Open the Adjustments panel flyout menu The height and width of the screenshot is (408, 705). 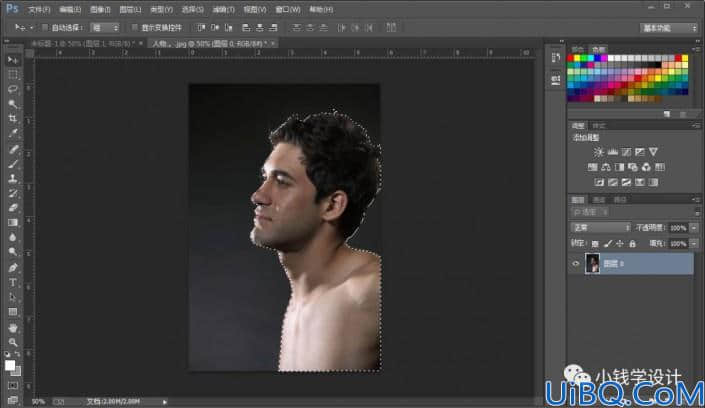696,126
